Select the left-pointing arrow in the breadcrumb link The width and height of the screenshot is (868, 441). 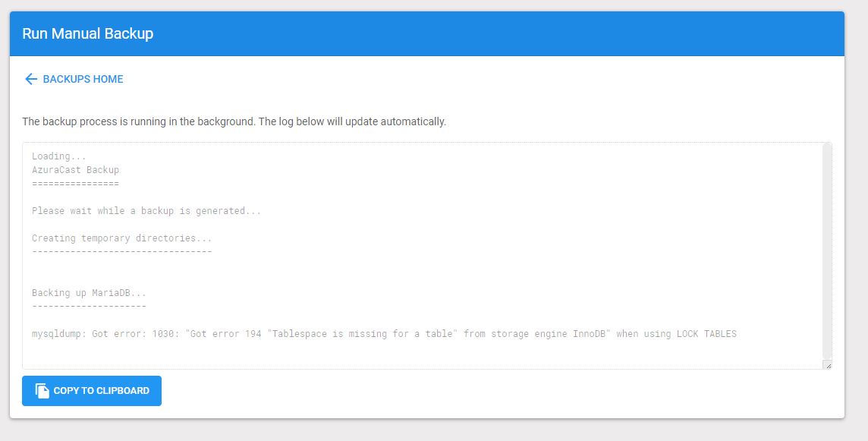[30, 79]
